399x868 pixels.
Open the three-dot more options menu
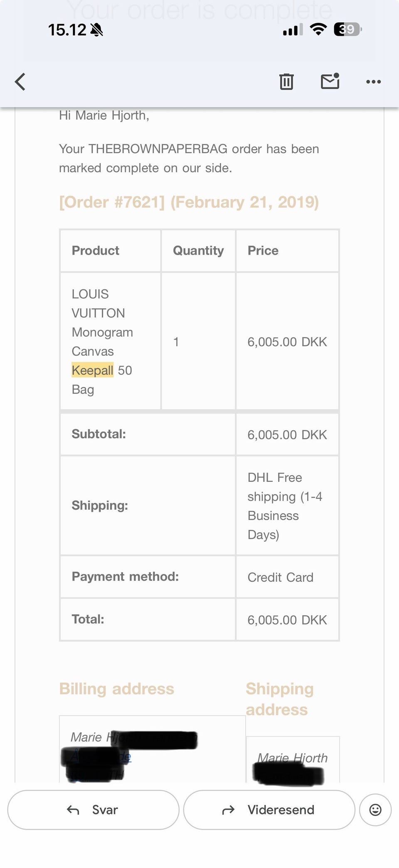point(373,82)
